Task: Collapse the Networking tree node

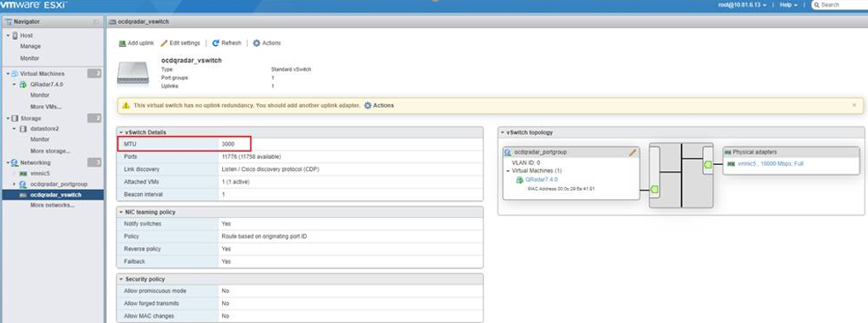Action: pyautogui.click(x=8, y=163)
